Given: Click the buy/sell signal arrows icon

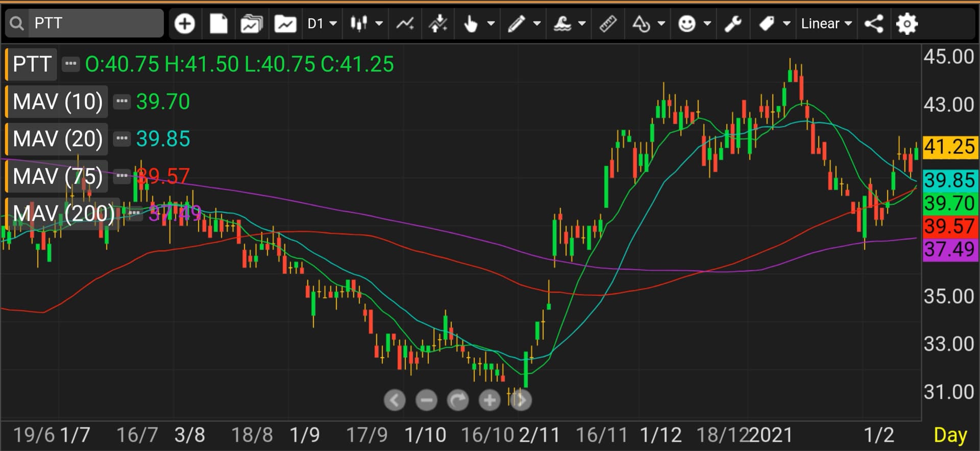Looking at the screenshot, I should point(438,23).
